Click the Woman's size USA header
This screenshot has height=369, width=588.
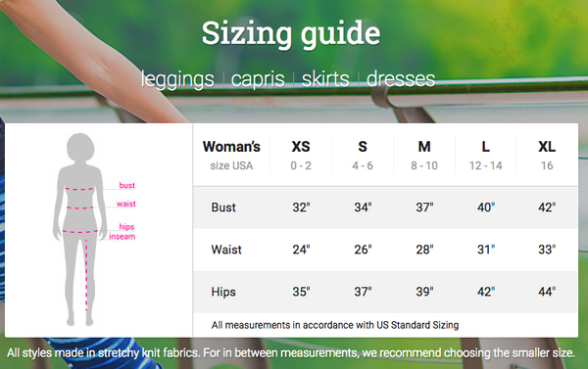click(x=231, y=155)
